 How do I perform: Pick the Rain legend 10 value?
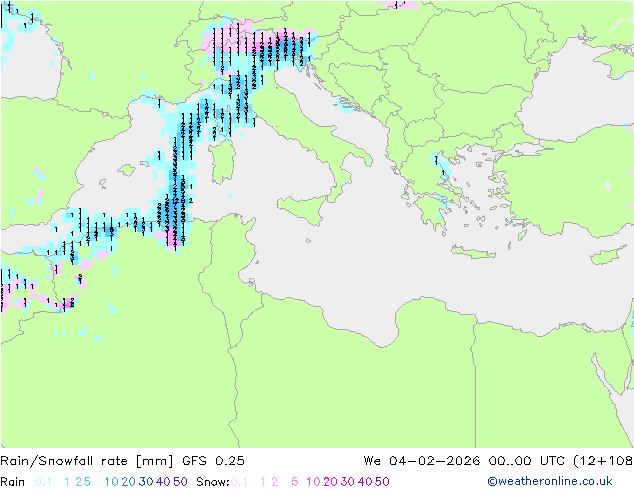pos(111,482)
